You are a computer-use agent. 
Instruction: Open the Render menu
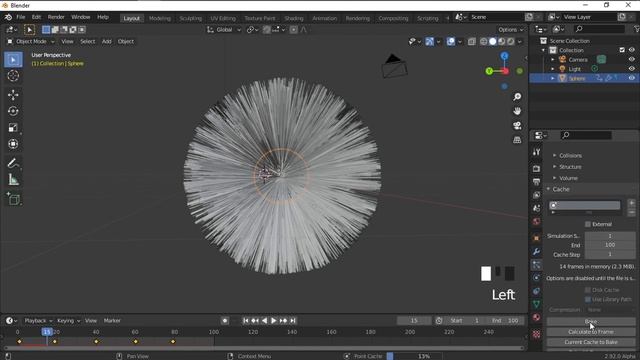coord(56,17)
